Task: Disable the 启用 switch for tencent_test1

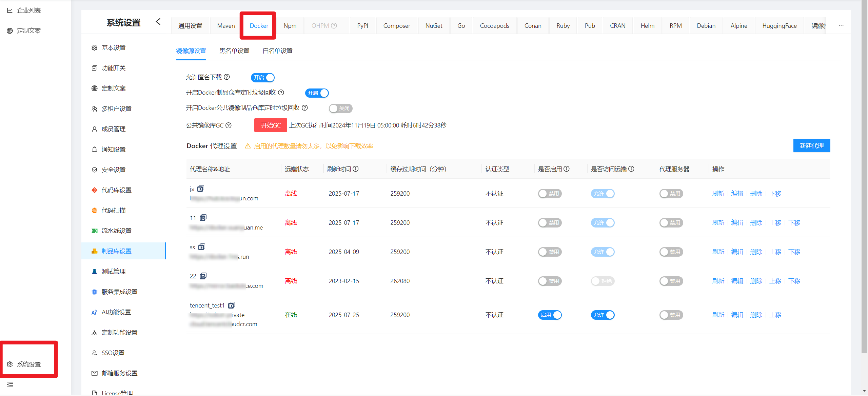Action: coord(550,315)
